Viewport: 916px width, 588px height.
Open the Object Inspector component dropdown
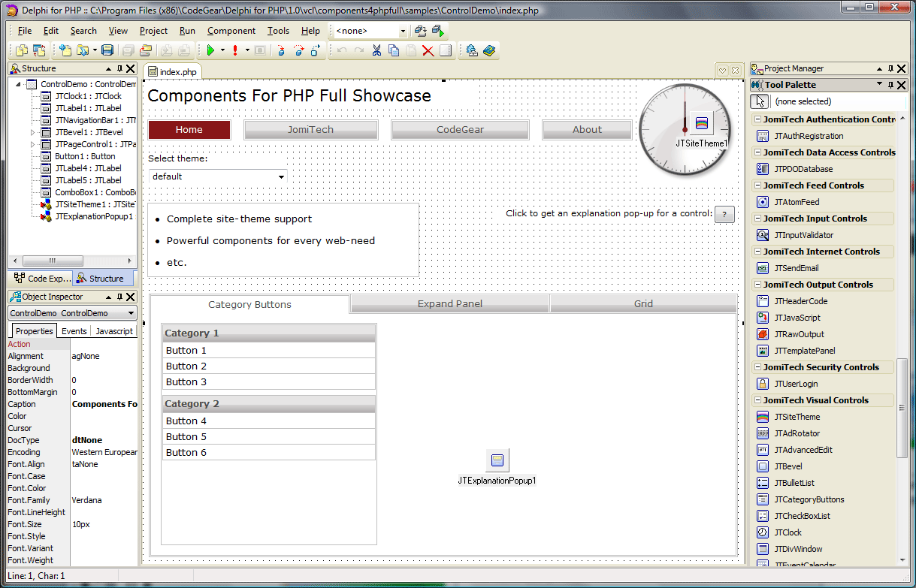click(x=131, y=313)
